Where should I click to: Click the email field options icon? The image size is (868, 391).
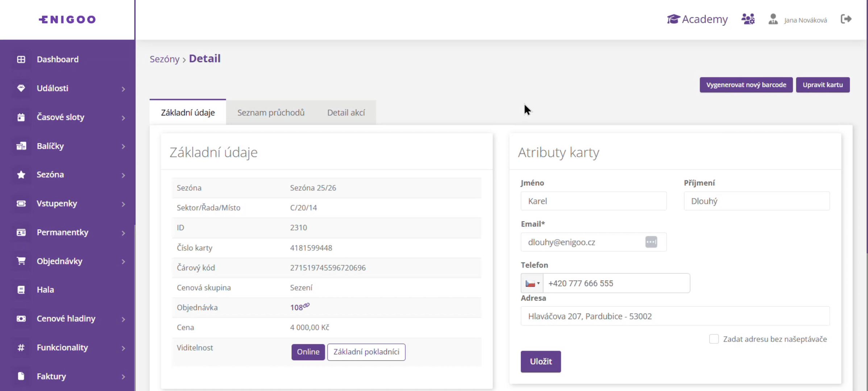pyautogui.click(x=651, y=242)
